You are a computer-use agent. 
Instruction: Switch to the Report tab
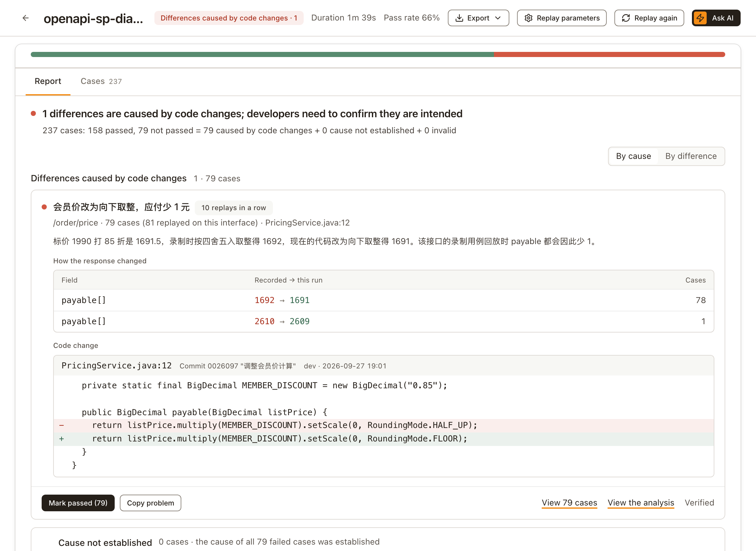coord(48,81)
